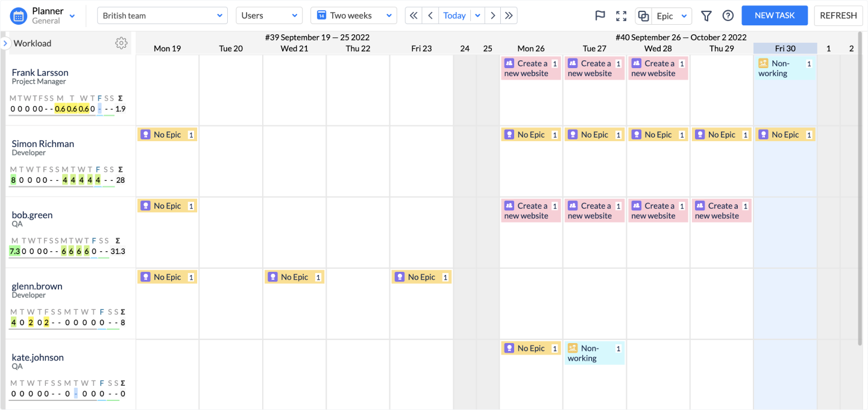Click the flag icon in the toolbar

click(x=600, y=16)
